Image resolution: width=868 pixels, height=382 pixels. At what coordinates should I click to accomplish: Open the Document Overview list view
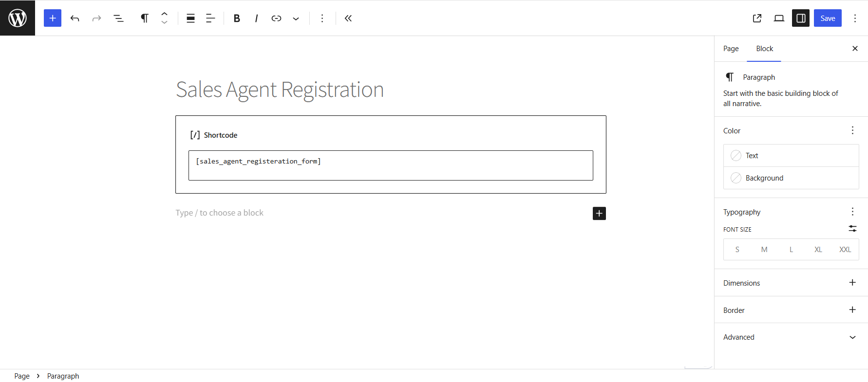118,18
